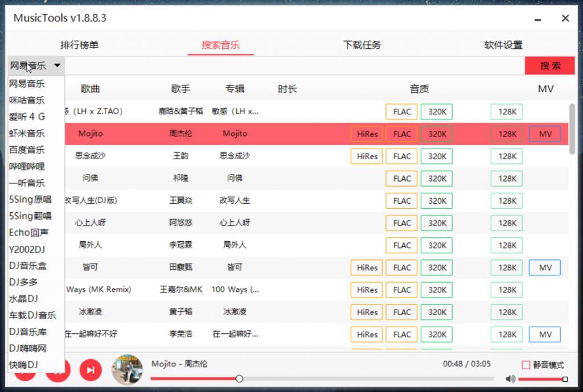Click FLAC download for 问佛

tap(401, 178)
